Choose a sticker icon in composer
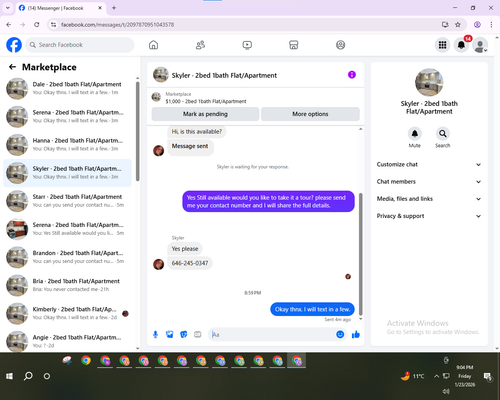This screenshot has width=500, height=400. (x=184, y=334)
